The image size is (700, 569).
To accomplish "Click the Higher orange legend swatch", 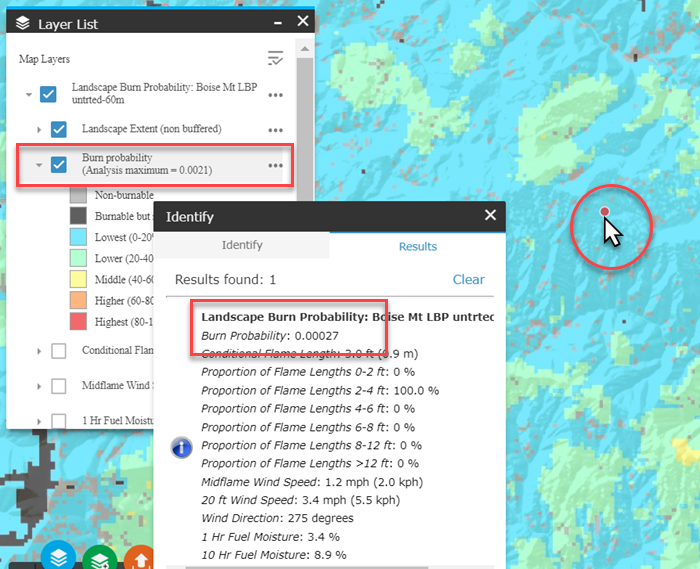I will [x=78, y=301].
